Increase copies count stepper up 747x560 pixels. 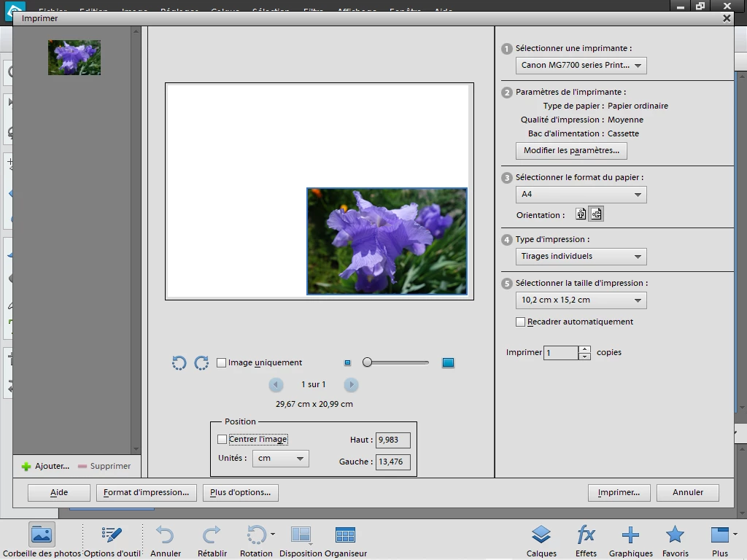(584, 349)
